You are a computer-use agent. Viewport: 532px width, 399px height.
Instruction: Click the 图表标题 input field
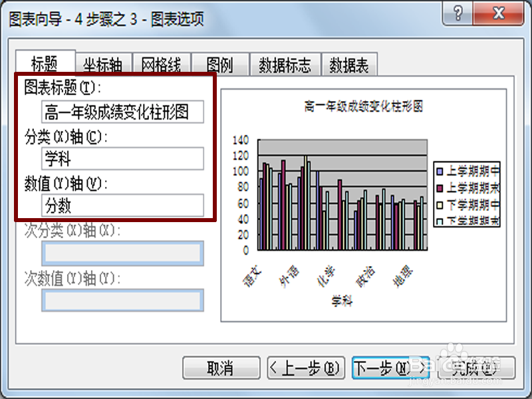[123, 112]
